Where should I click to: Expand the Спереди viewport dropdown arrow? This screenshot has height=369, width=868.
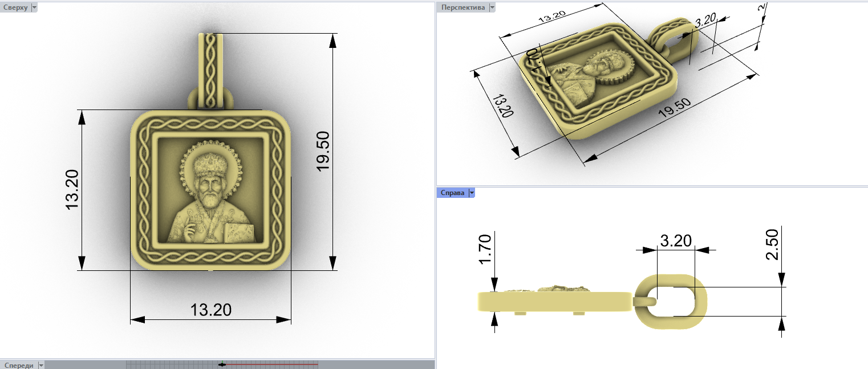pos(42,365)
